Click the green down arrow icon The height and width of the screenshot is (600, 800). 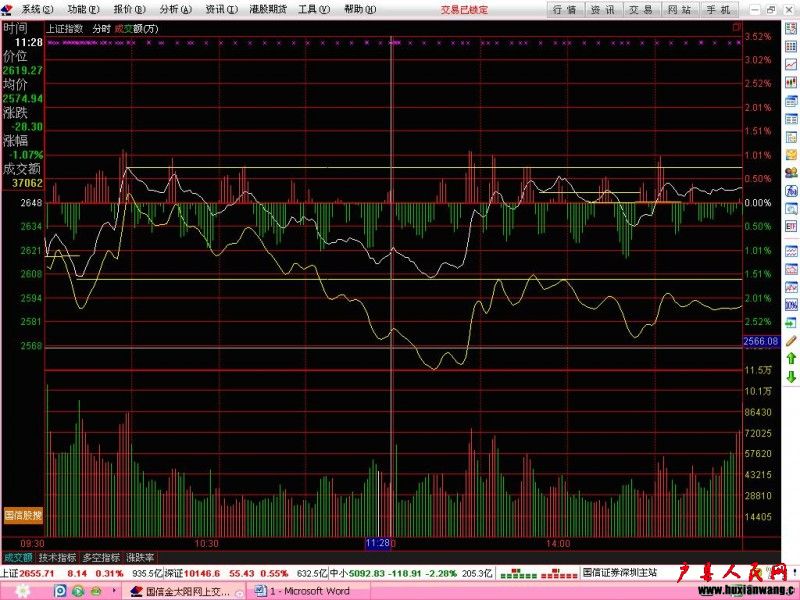[791, 377]
